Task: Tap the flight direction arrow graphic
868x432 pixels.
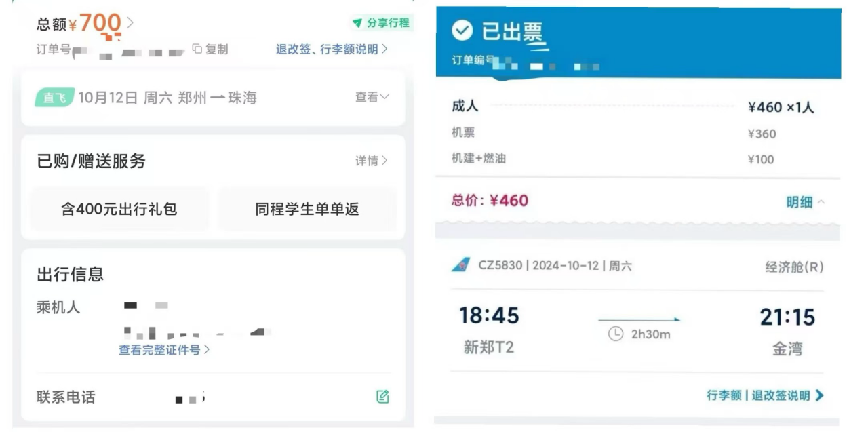Action: [639, 319]
